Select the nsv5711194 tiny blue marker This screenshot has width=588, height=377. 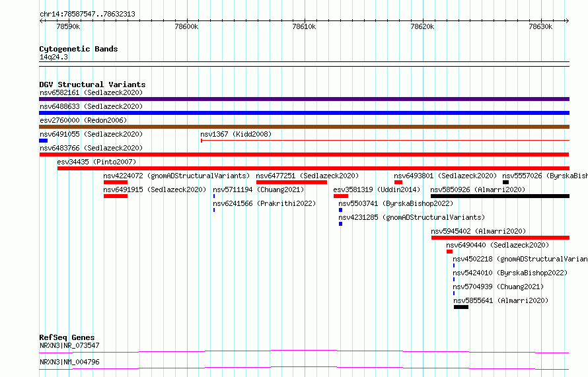tap(214, 196)
